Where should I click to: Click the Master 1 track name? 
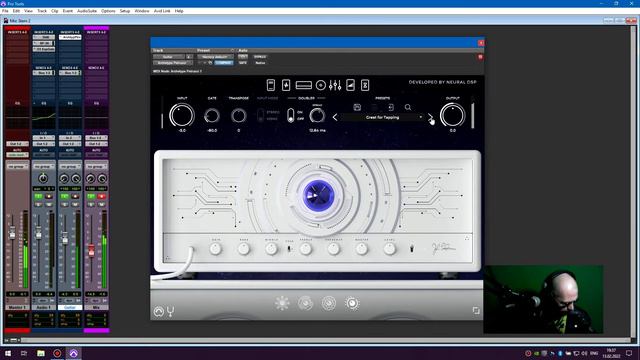[x=17, y=307]
